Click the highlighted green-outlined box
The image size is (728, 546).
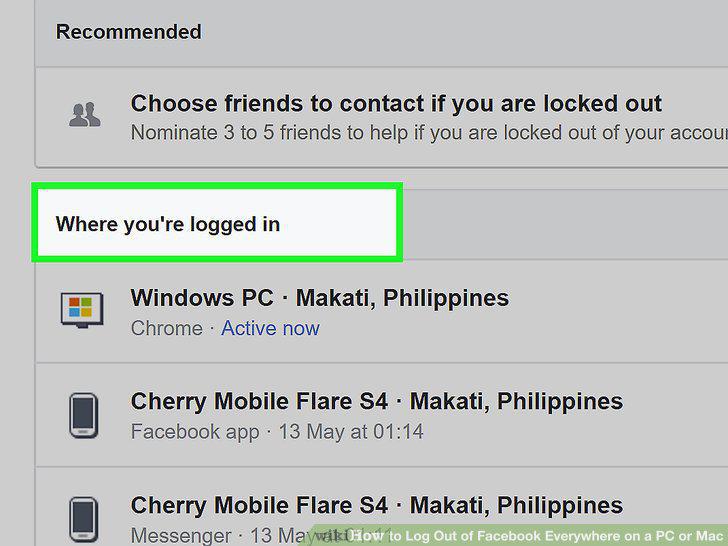click(x=217, y=222)
